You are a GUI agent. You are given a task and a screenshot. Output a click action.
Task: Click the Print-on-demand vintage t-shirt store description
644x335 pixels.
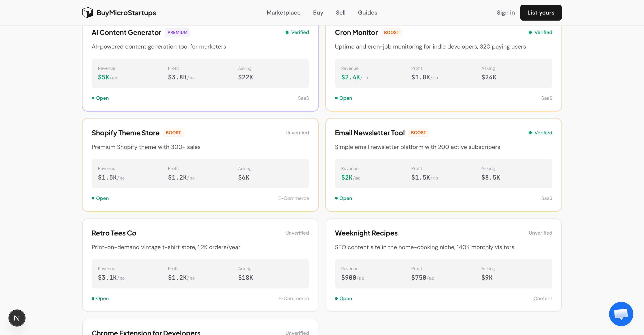pos(166,247)
